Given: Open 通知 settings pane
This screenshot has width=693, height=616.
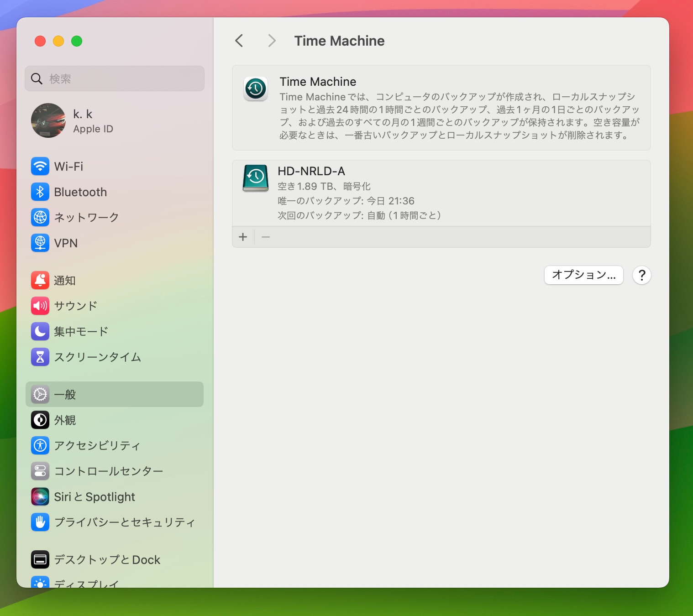Looking at the screenshot, I should 115,280.
